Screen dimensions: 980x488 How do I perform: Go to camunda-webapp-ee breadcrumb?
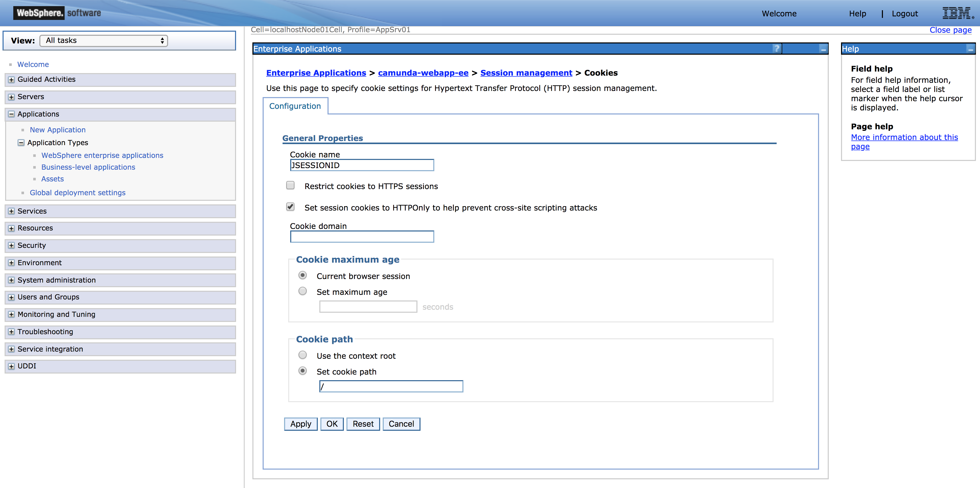[x=423, y=73]
